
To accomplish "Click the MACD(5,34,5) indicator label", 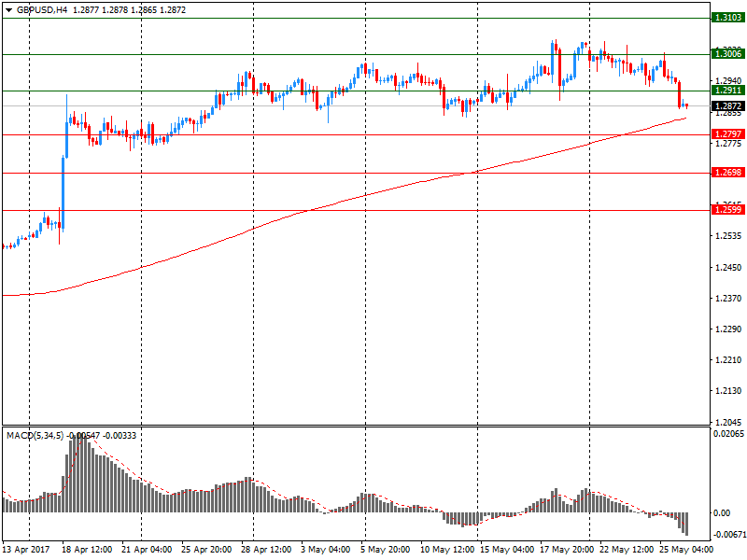I will [x=35, y=435].
